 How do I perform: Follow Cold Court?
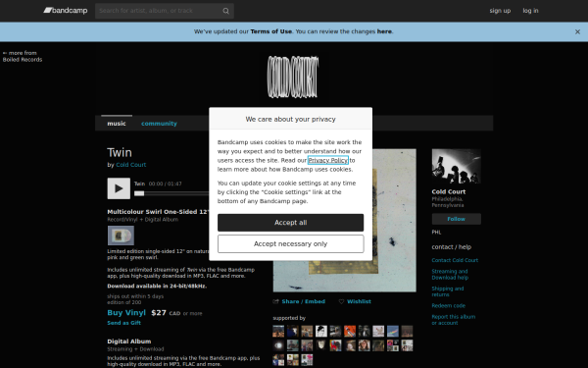(x=456, y=219)
